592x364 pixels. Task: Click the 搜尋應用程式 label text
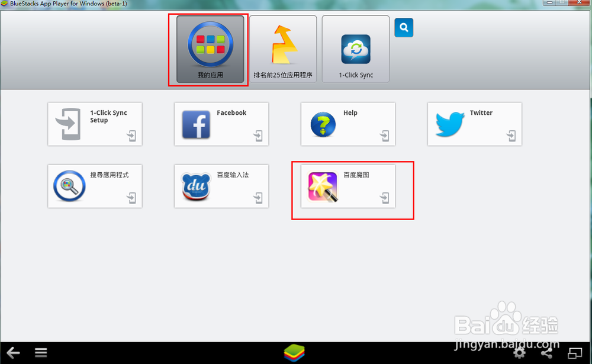click(109, 175)
